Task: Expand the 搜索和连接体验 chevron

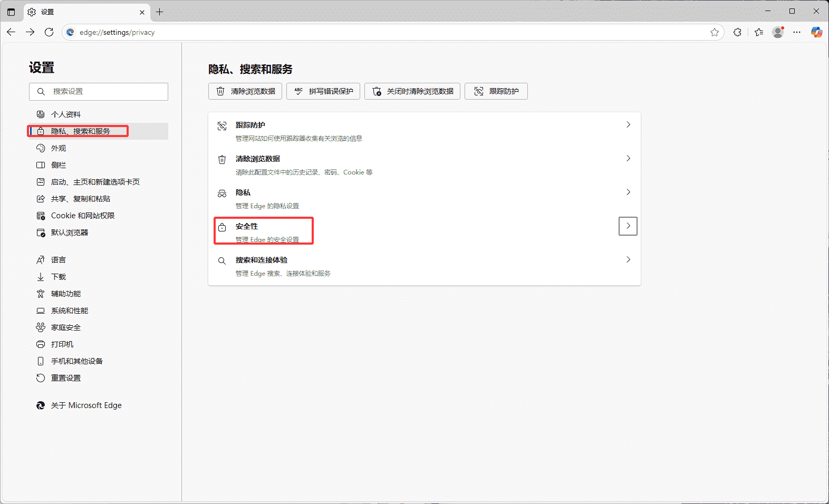Action: pyautogui.click(x=628, y=260)
